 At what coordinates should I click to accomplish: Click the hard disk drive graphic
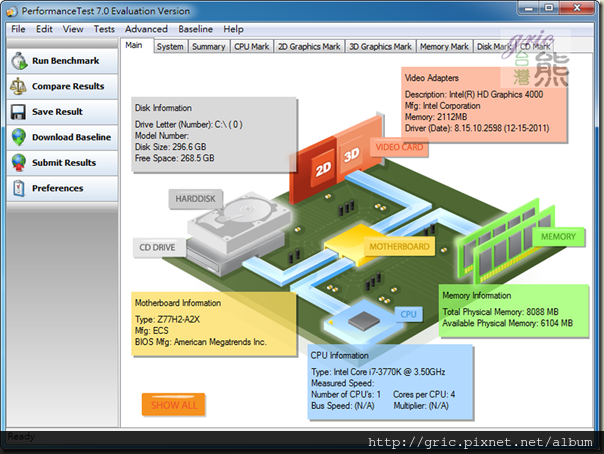(x=239, y=221)
